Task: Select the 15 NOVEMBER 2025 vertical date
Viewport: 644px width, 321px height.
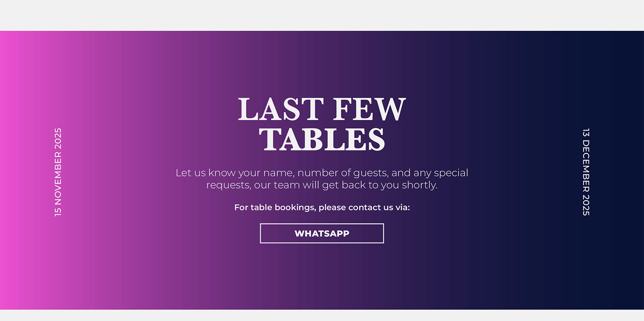Action: 58,172
